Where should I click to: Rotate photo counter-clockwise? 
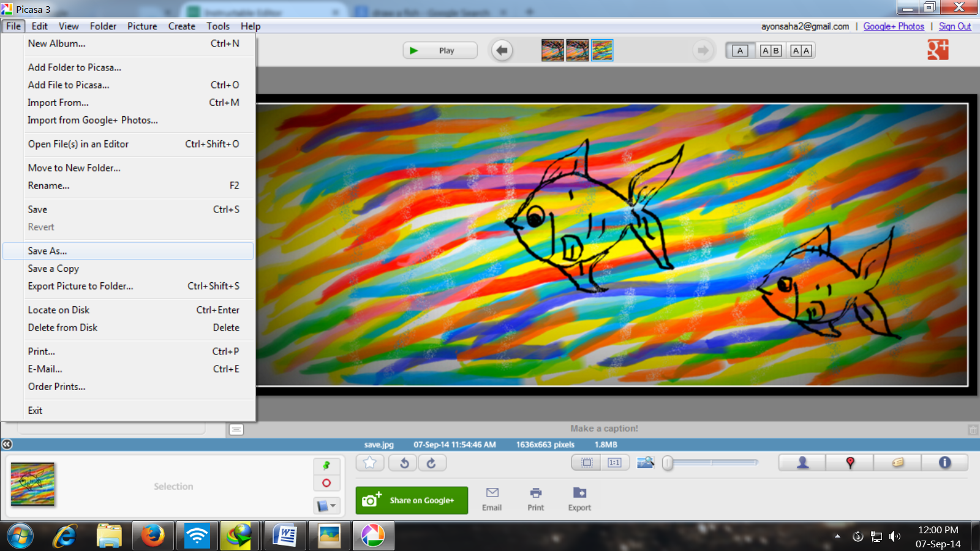pyautogui.click(x=404, y=463)
